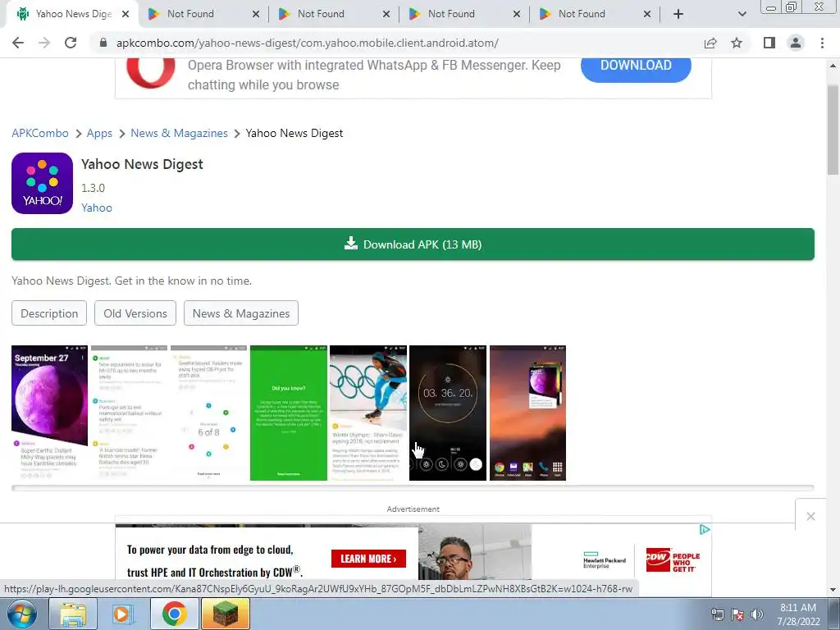
Task: Click the Action Center flag icon
Action: tap(737, 615)
